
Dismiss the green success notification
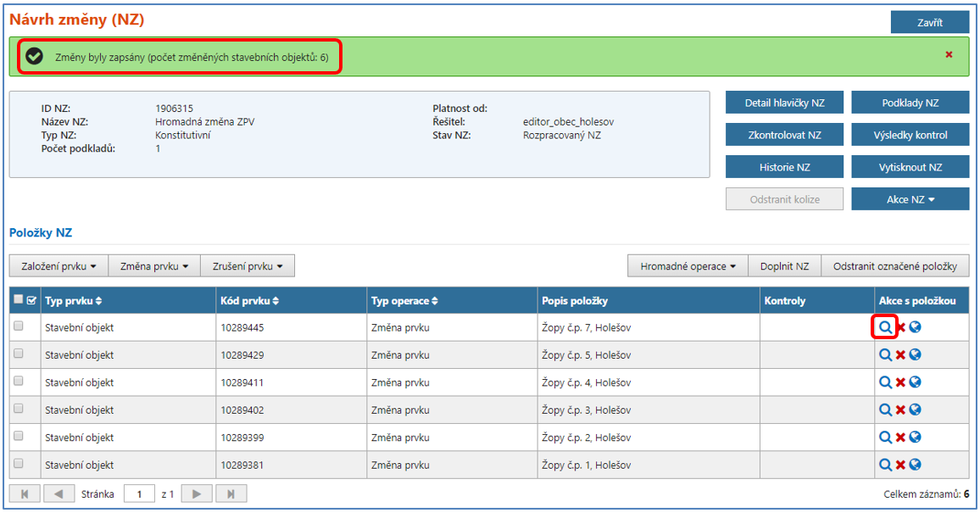point(949,55)
